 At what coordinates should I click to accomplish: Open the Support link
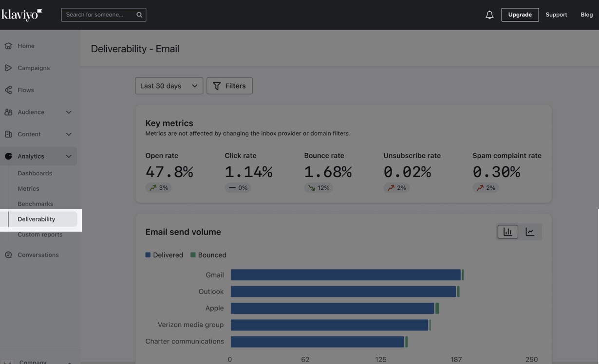[556, 15]
